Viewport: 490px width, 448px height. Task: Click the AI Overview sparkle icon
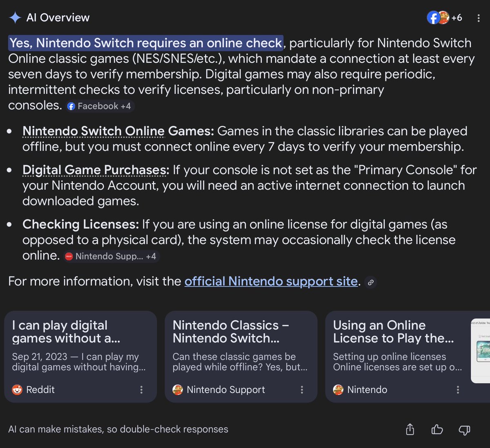click(x=15, y=18)
